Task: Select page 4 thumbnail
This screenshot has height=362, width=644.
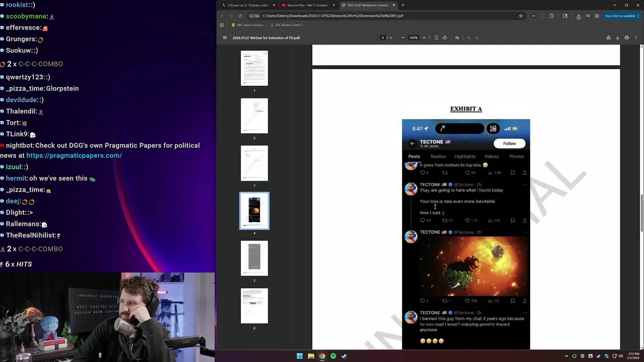Action: [254, 211]
